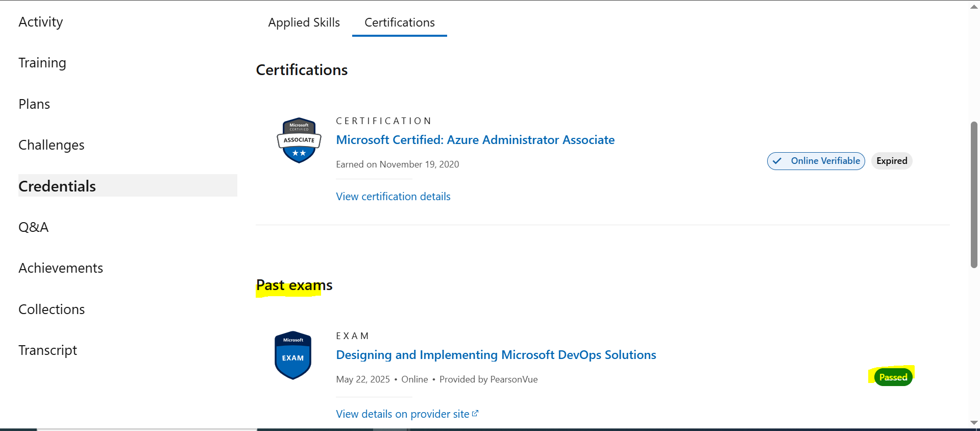Image resolution: width=980 pixels, height=431 pixels.
Task: Open Collections in the sidebar
Action: [x=52, y=309]
